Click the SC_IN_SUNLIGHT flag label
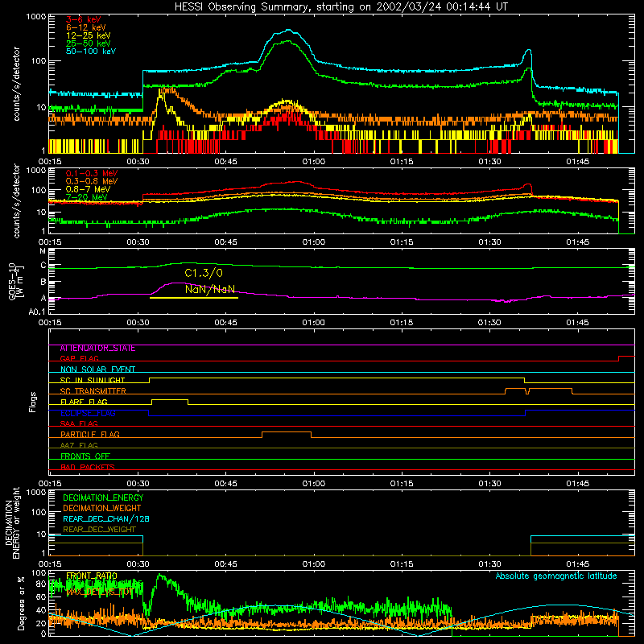 point(93,380)
